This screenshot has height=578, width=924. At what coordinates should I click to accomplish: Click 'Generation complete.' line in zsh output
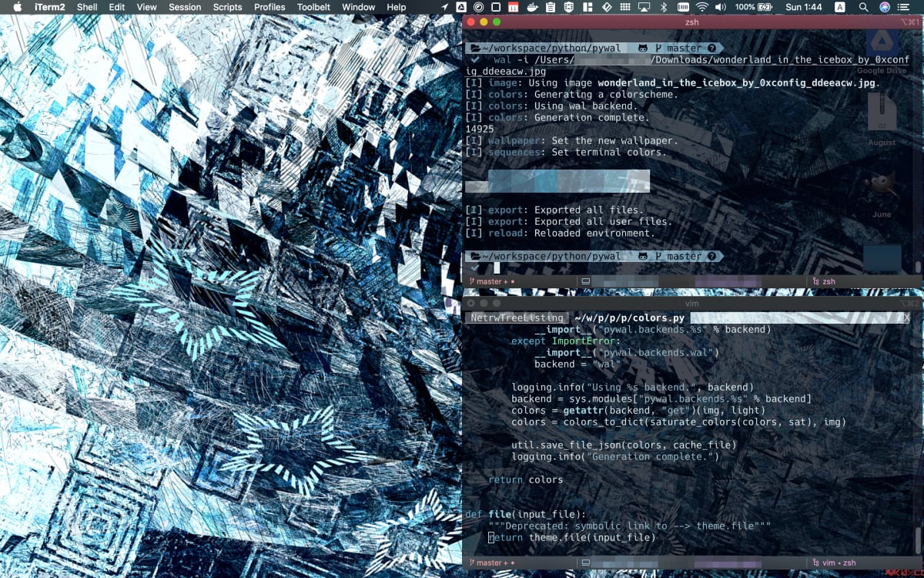click(x=557, y=117)
